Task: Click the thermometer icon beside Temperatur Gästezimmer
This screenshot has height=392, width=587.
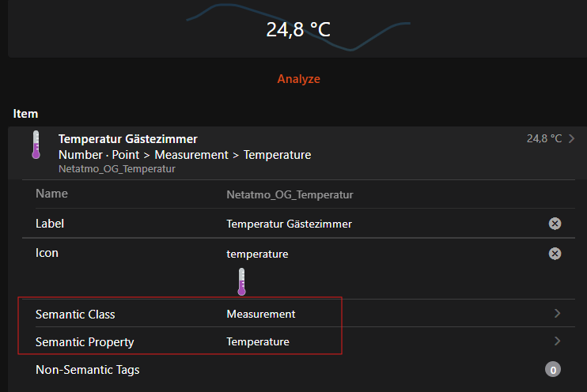Action: click(36, 145)
